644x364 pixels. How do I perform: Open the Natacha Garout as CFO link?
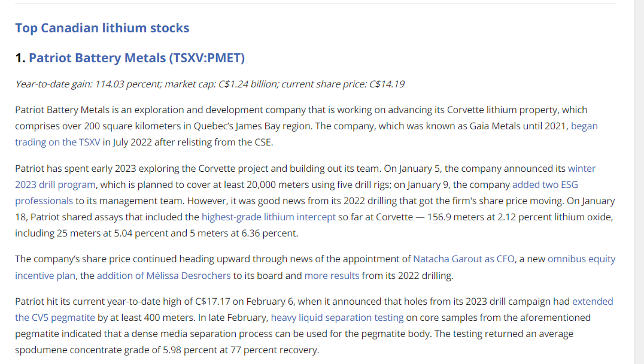click(x=464, y=259)
